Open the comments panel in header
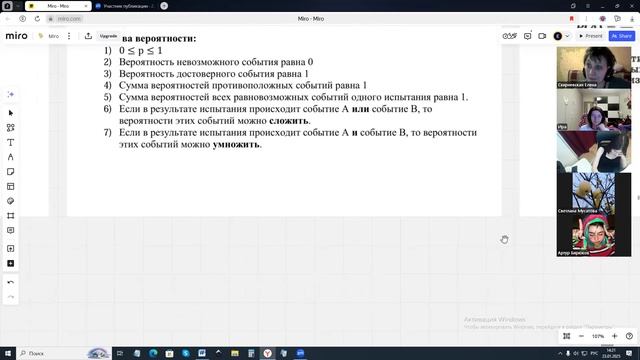Screen dimensions: 640x360 click(x=527, y=36)
